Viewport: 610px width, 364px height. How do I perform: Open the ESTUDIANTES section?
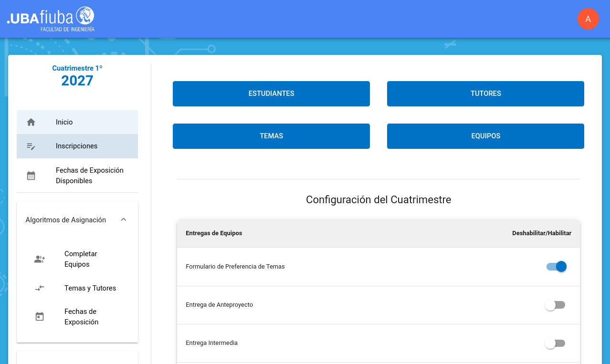[271, 94]
